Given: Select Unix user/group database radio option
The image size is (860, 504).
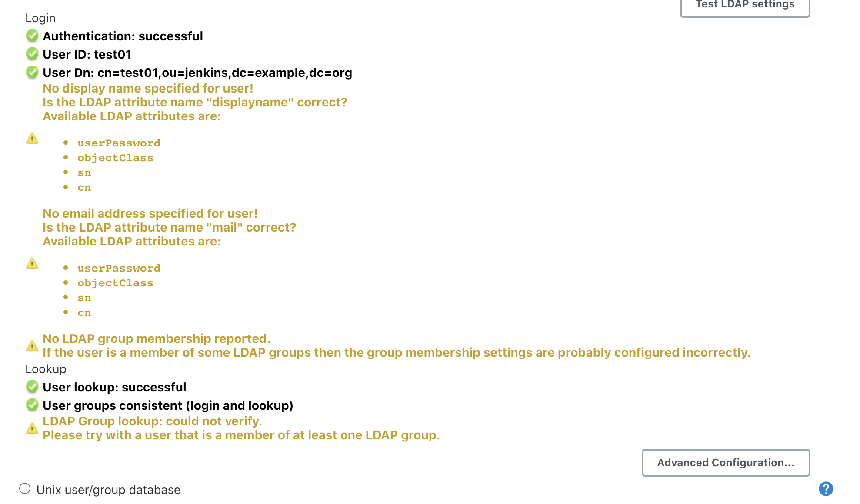Looking at the screenshot, I should [x=25, y=489].
